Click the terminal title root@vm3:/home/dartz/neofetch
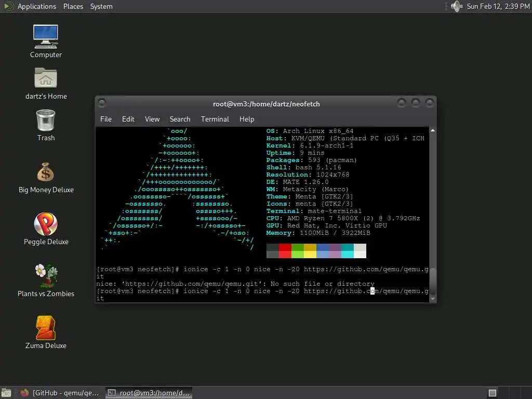Image resolution: width=532 pixels, height=399 pixels. click(267, 104)
